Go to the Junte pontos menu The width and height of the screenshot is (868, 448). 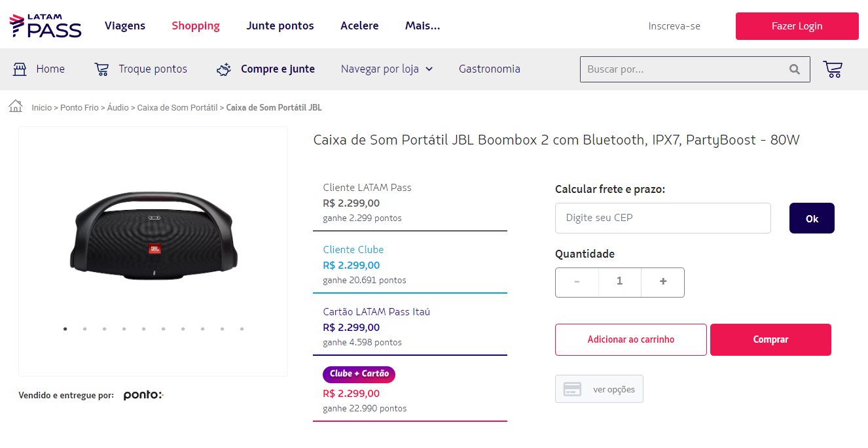280,26
